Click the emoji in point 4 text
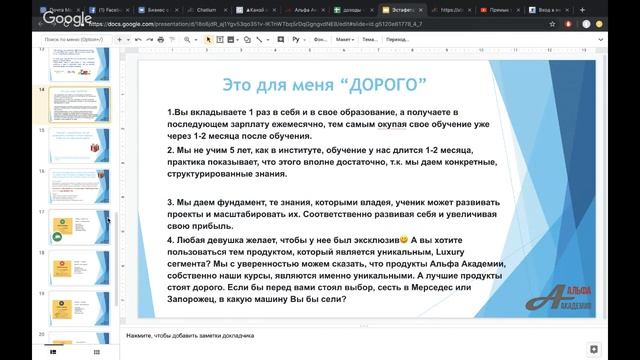640x360 pixels. (404, 240)
